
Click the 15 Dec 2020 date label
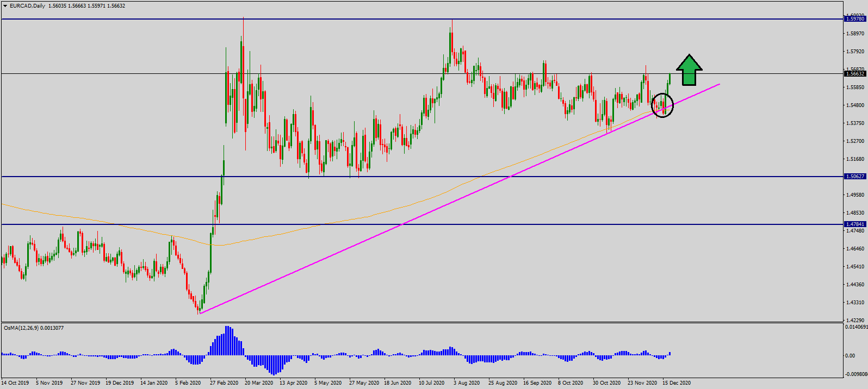676,383
